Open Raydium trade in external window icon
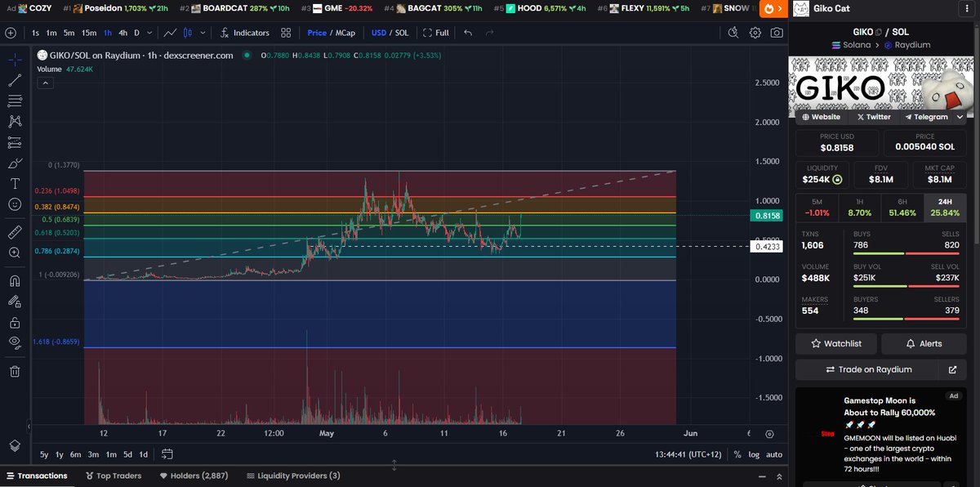Screen dimensions: 980x487 click(952, 369)
